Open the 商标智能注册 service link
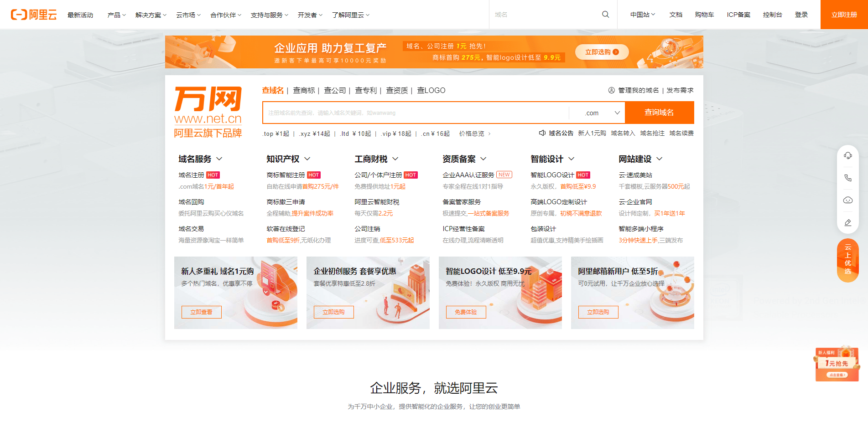The height and width of the screenshot is (427, 868). pyautogui.click(x=286, y=175)
